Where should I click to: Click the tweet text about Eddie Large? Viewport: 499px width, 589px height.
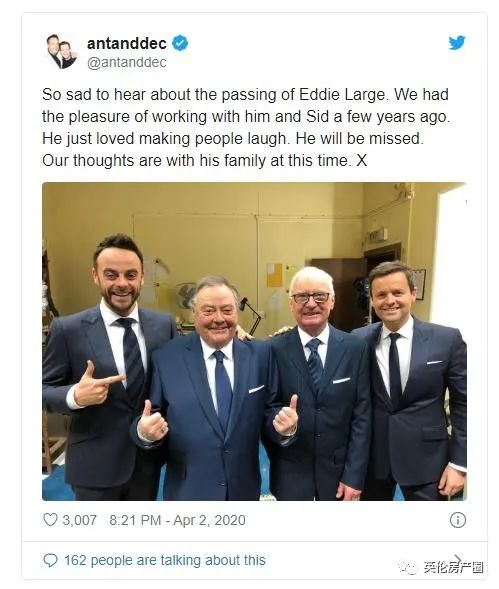pyautogui.click(x=246, y=127)
